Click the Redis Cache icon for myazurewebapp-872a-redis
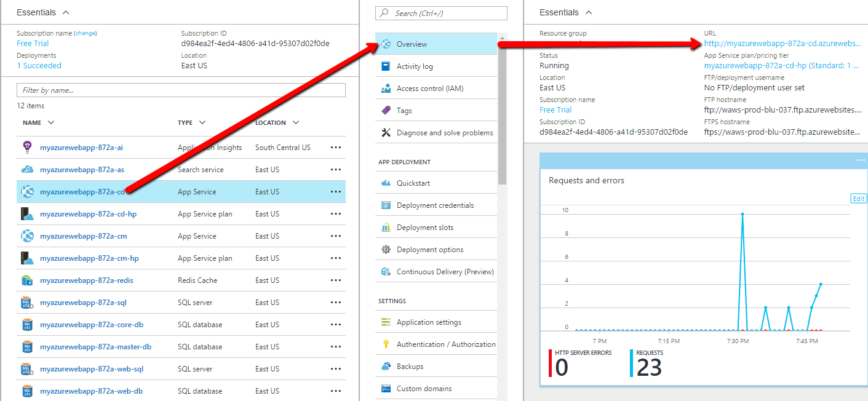 27,280
